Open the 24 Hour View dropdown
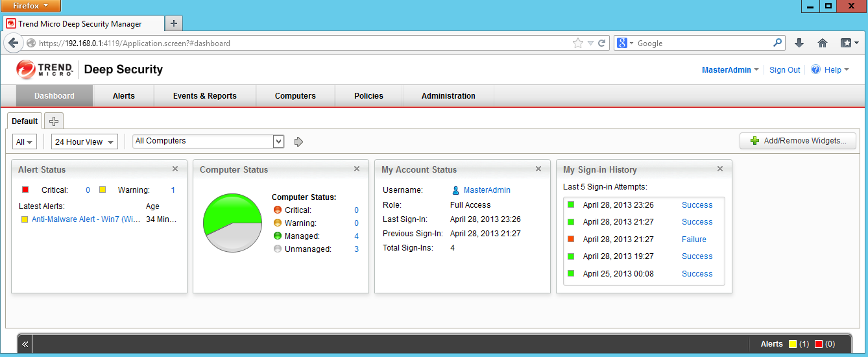 84,142
